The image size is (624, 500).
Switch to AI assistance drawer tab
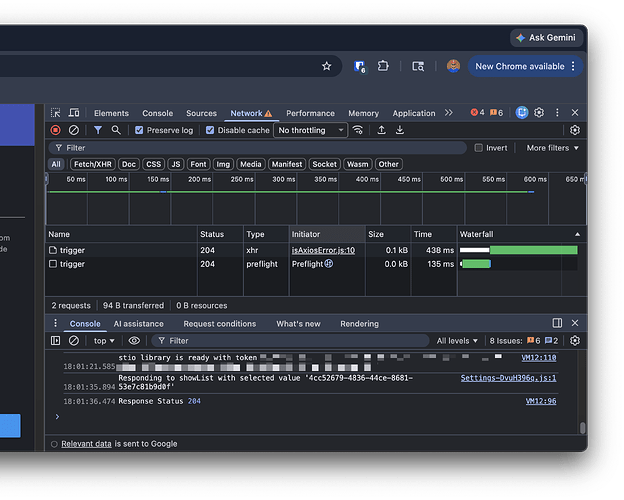tap(138, 324)
